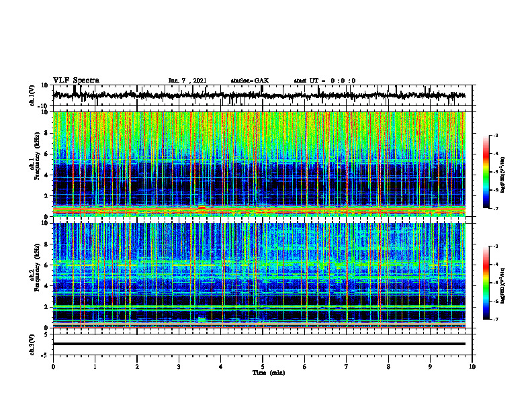Viewport: 532px width, 411px height.
Task: Click the time axis tick label "5"
Action: (263, 367)
